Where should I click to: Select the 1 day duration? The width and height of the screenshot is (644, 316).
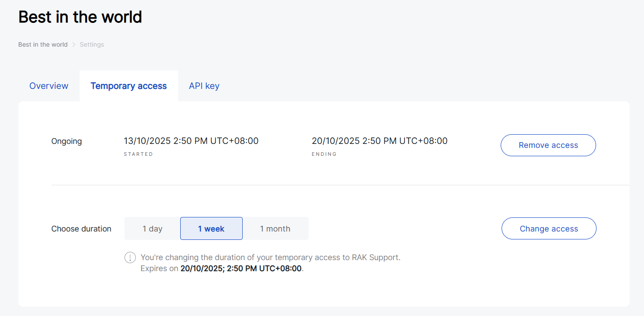pos(153,229)
